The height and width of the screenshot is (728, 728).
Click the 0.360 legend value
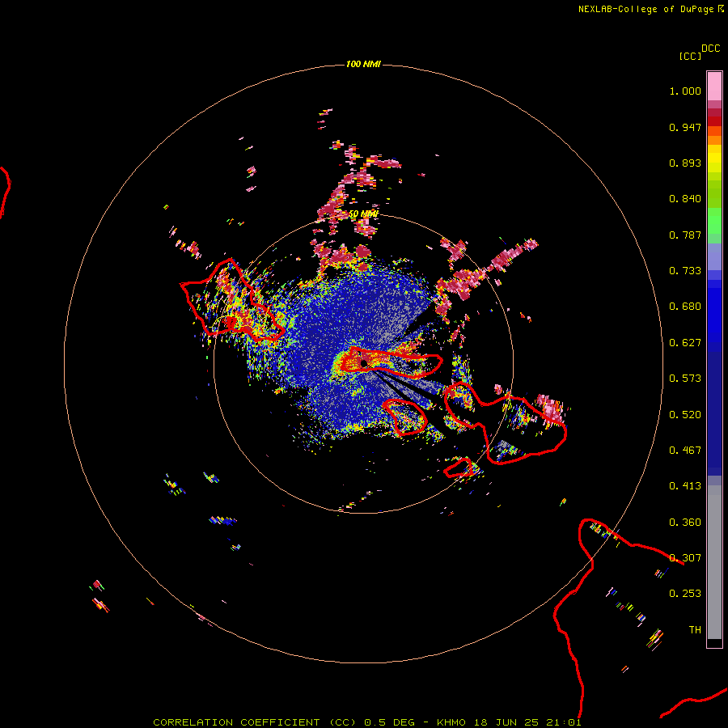pos(685,523)
